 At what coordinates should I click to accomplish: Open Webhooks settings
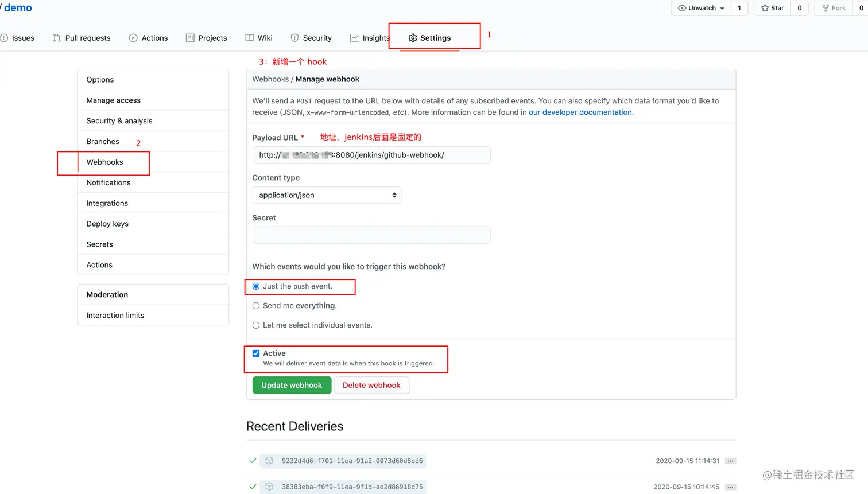[153, 162]
